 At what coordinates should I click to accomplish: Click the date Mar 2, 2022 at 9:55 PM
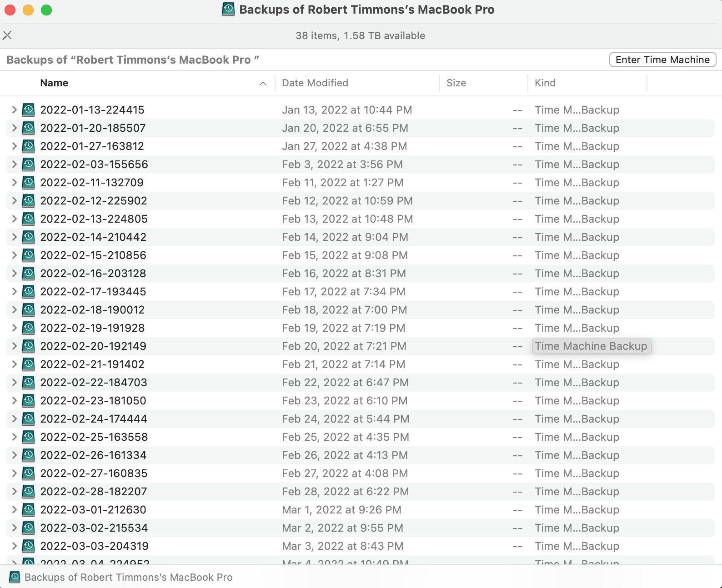[x=343, y=528]
